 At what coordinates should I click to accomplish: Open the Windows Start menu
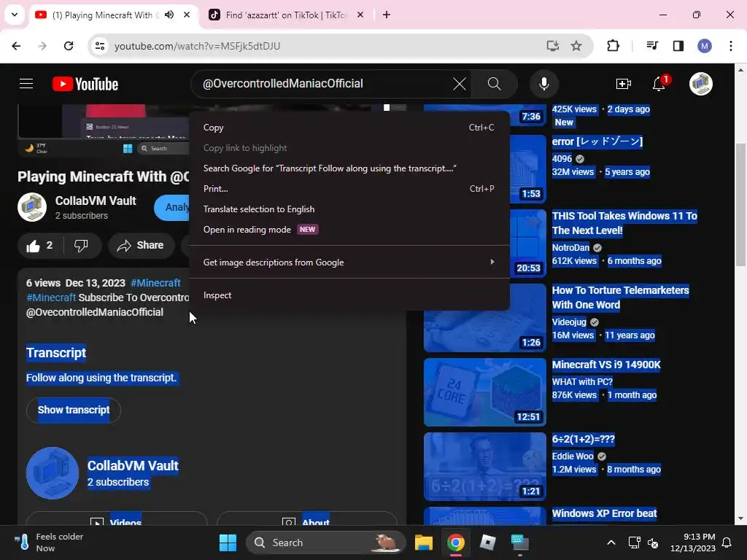pyautogui.click(x=228, y=542)
